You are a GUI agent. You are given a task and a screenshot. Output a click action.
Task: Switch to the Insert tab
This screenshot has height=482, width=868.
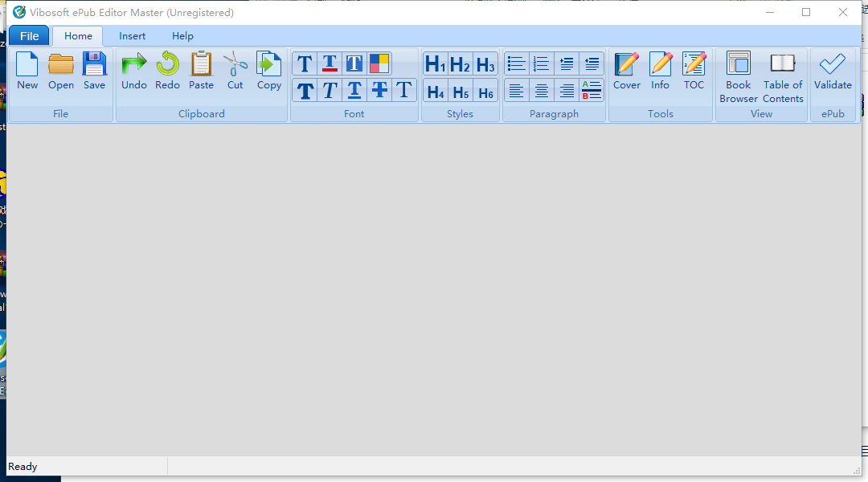coord(132,35)
